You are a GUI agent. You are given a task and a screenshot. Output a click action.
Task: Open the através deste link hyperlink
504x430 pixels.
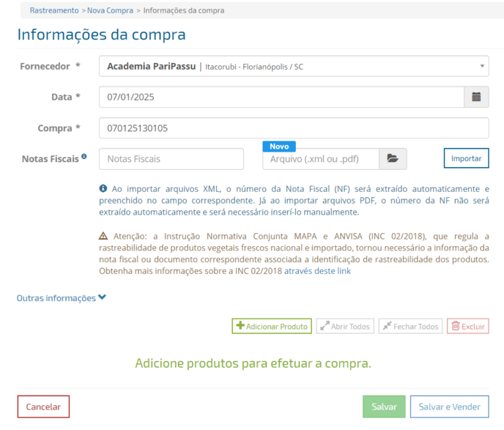point(317,271)
